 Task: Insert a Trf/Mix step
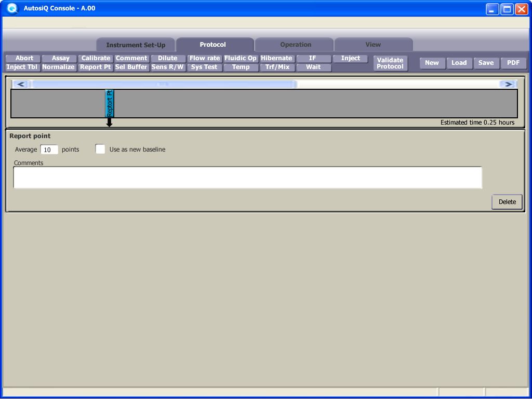tap(277, 67)
